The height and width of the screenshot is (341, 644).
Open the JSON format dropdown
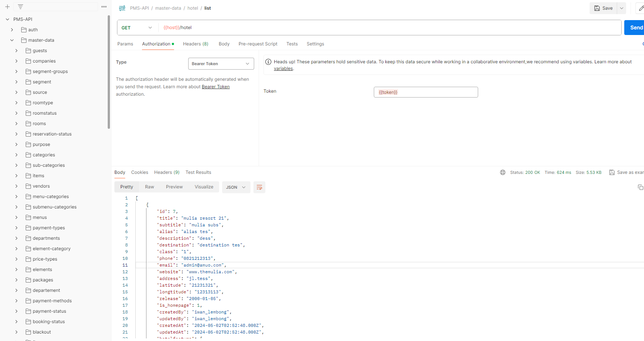(x=236, y=187)
